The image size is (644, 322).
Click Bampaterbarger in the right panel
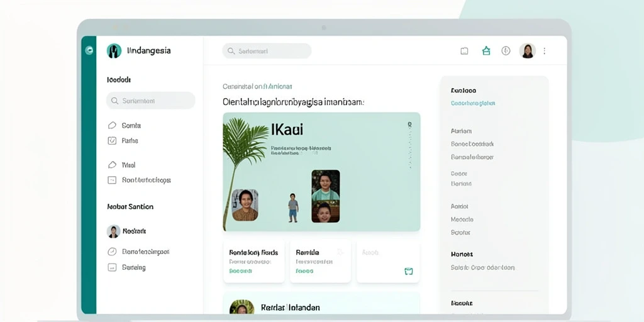(x=472, y=157)
